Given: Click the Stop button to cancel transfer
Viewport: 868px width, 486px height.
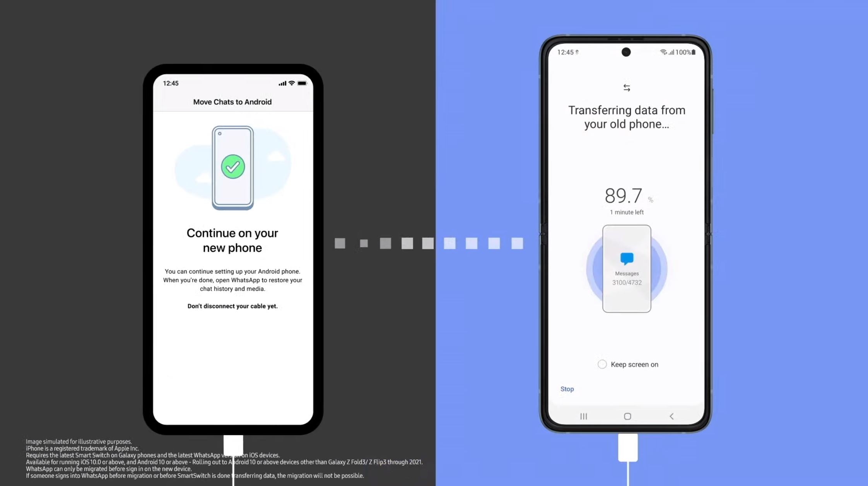Looking at the screenshot, I should tap(567, 389).
